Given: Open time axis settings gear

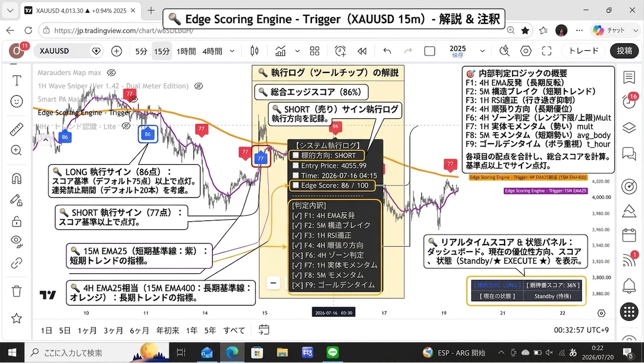Looking at the screenshot, I should (x=601, y=313).
